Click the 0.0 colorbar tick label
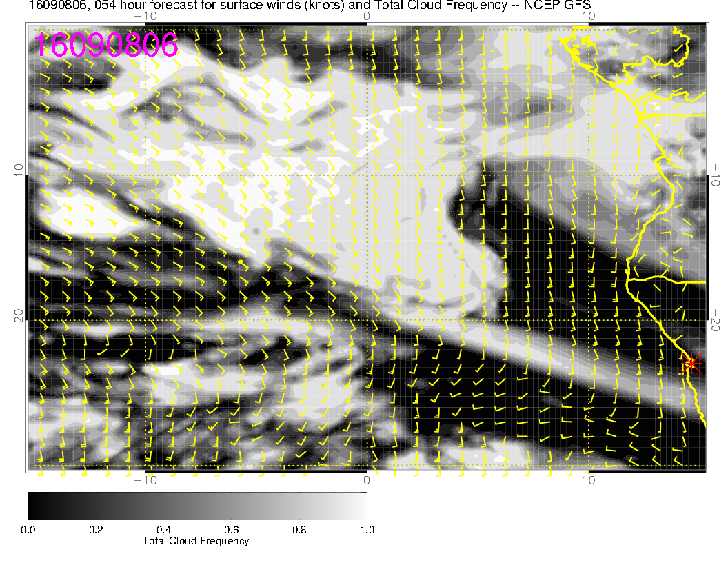728x563 pixels. click(x=28, y=530)
